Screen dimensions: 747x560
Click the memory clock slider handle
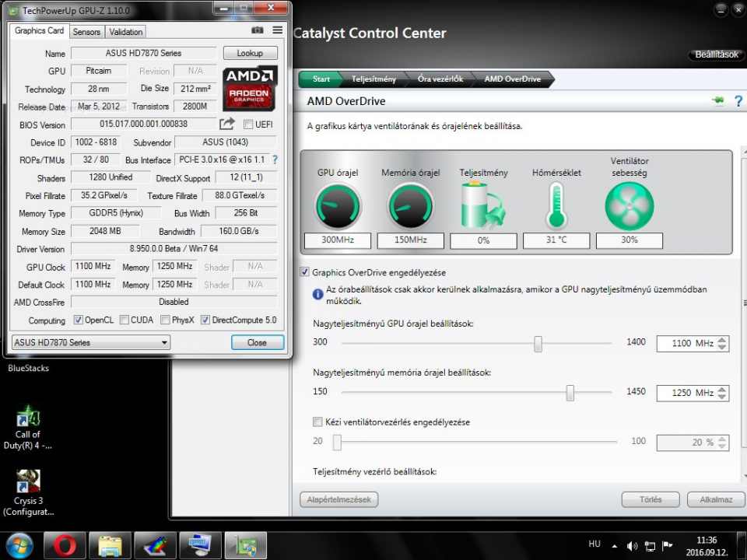(x=570, y=393)
